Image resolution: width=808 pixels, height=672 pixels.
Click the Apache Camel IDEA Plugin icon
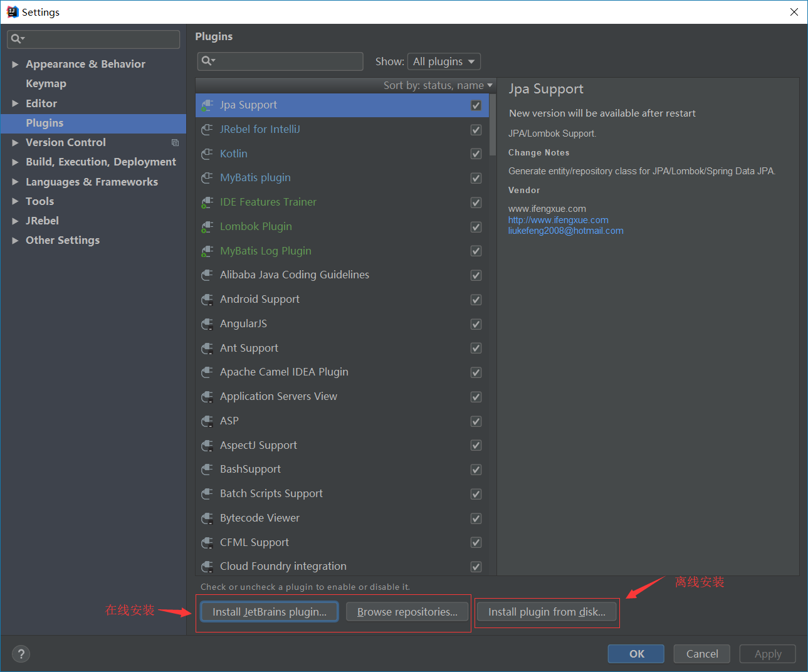click(207, 372)
